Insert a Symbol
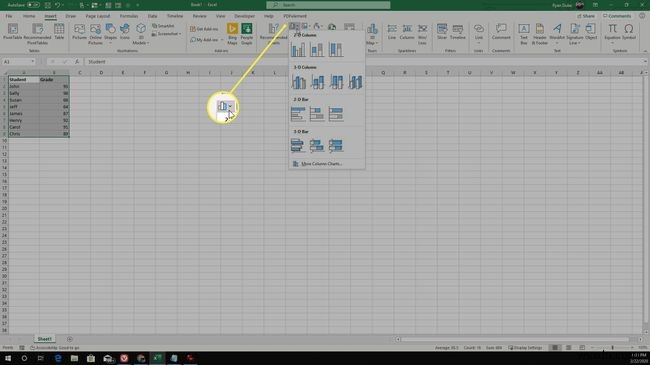The width and height of the screenshot is (650, 365). click(x=629, y=32)
